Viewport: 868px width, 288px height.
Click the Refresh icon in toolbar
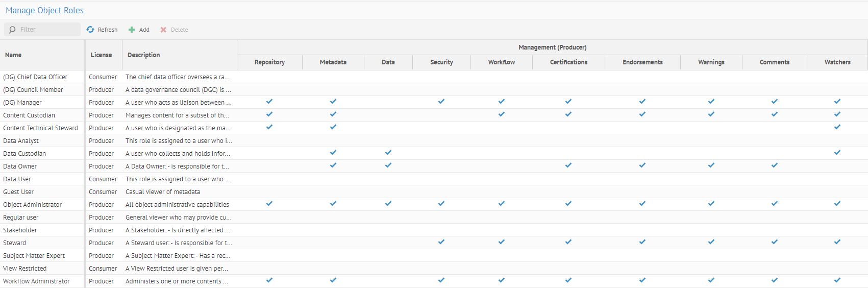coord(90,30)
